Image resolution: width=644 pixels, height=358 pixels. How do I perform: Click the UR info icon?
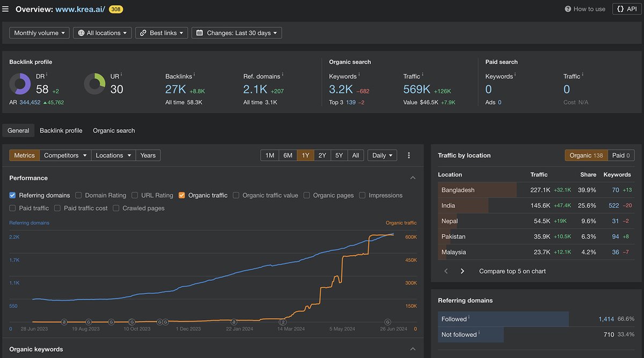(x=121, y=74)
